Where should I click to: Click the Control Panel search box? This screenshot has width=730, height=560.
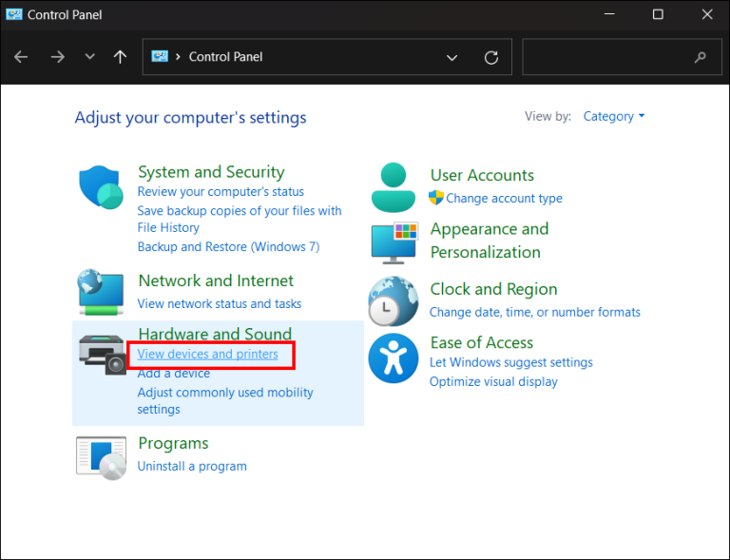pyautogui.click(x=608, y=57)
